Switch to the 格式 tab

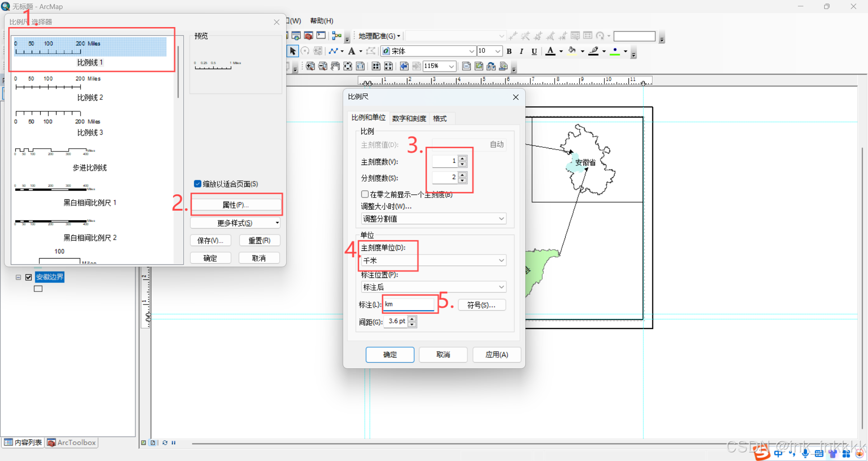point(440,118)
